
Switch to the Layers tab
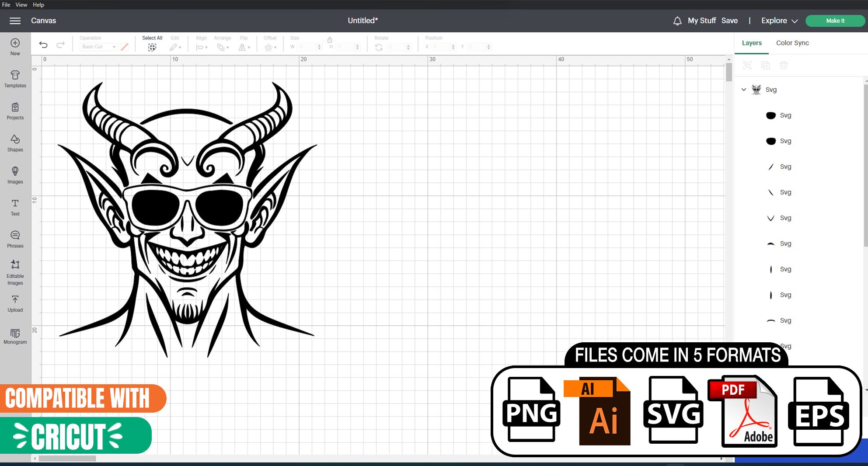point(752,43)
